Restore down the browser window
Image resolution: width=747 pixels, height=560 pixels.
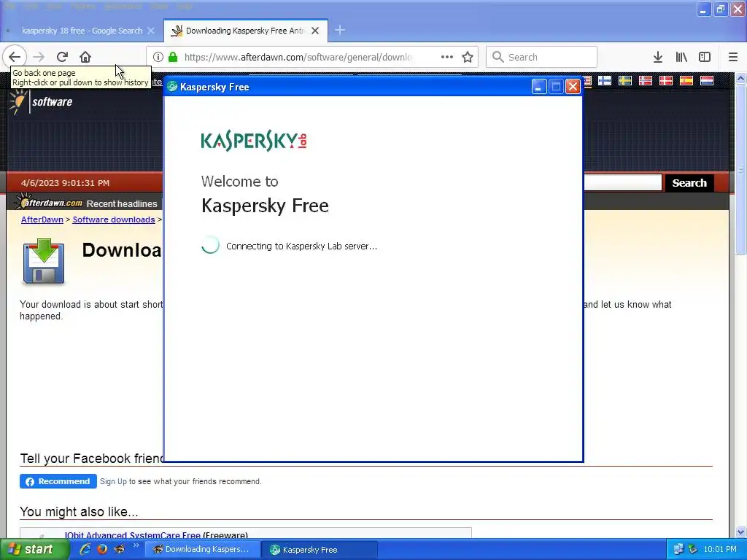(x=720, y=9)
